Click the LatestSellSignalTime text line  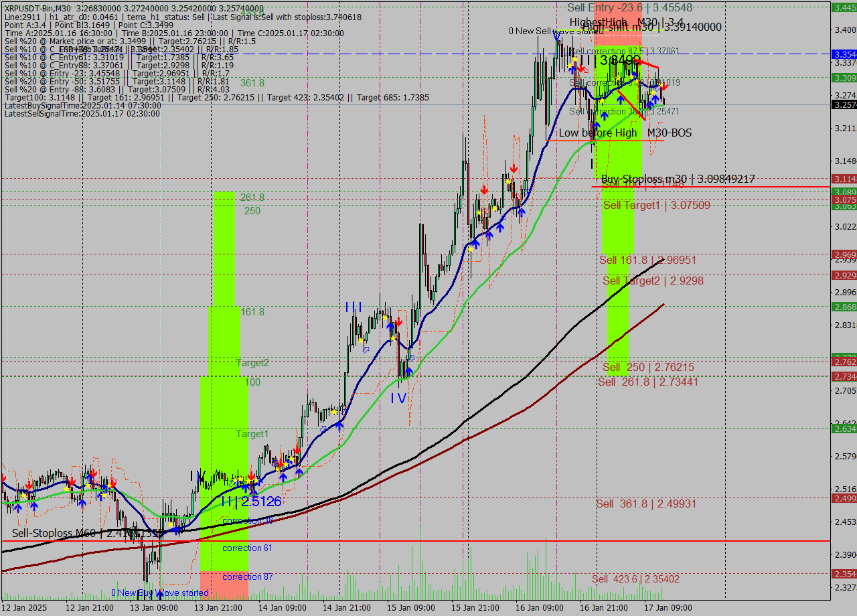coord(82,113)
